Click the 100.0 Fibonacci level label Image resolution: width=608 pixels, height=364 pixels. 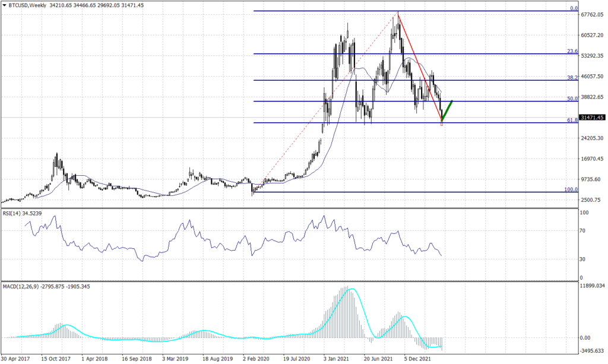(571, 189)
